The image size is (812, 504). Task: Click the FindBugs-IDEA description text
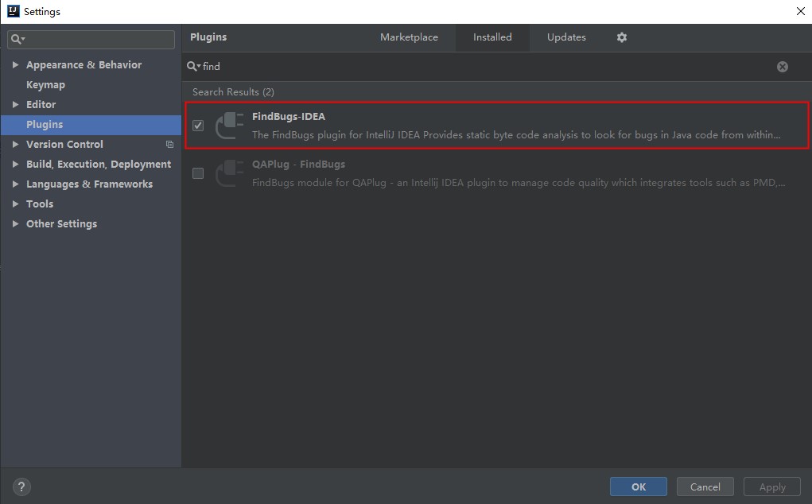pos(516,135)
